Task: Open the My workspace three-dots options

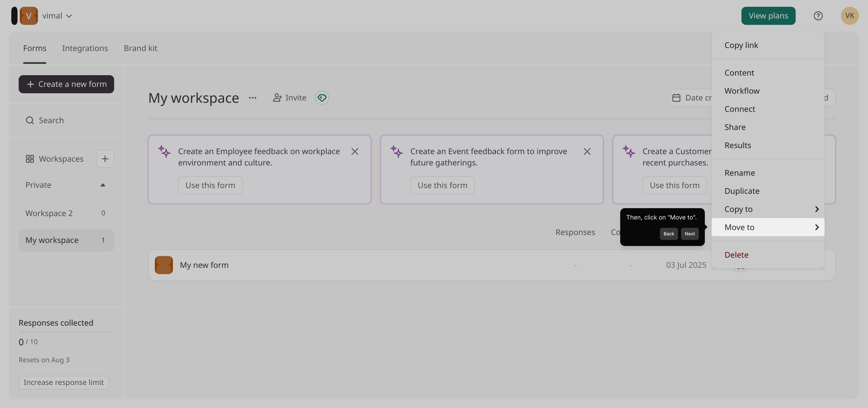Action: click(253, 98)
